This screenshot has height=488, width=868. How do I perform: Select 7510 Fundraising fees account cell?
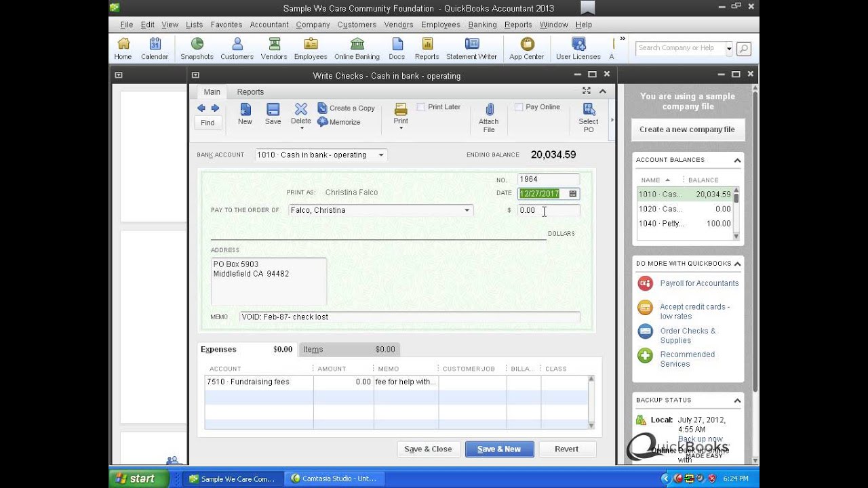[x=258, y=382]
